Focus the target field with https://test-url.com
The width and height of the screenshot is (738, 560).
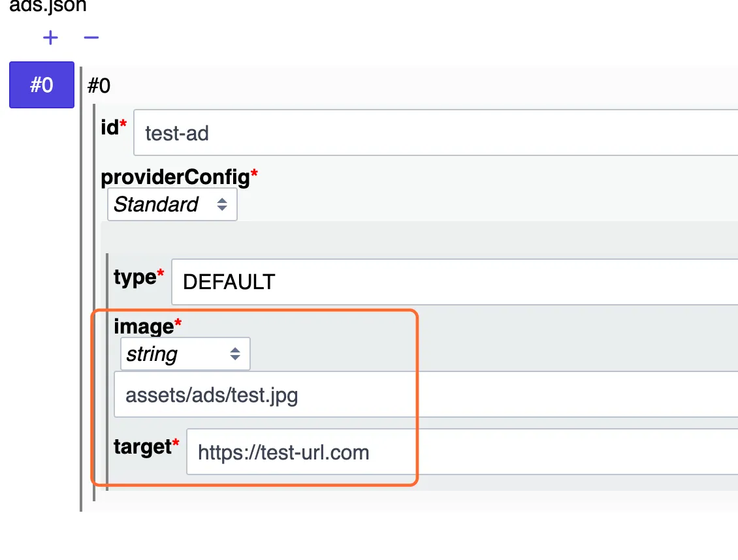462,452
